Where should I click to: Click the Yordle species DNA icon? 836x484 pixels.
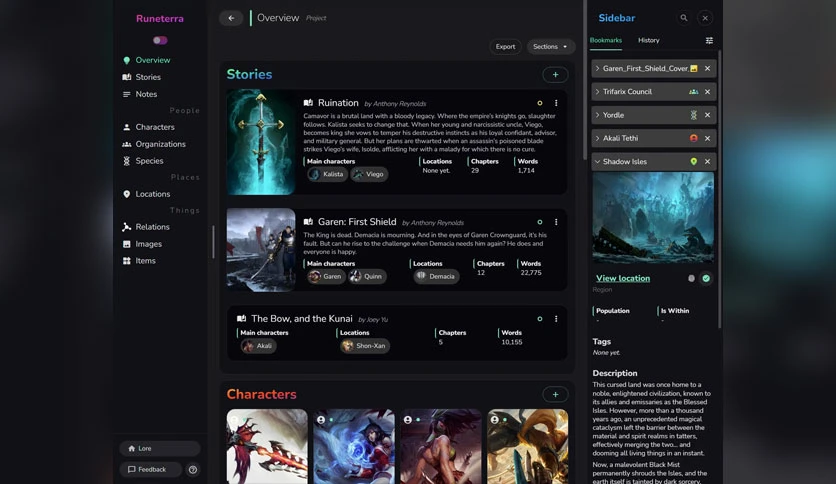point(693,115)
